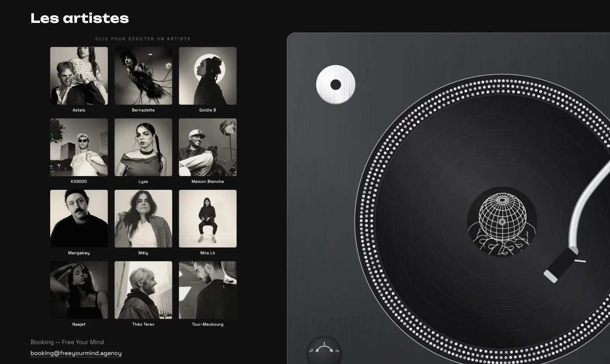Click the Lyss name label
This screenshot has height=364, width=610.
click(143, 181)
